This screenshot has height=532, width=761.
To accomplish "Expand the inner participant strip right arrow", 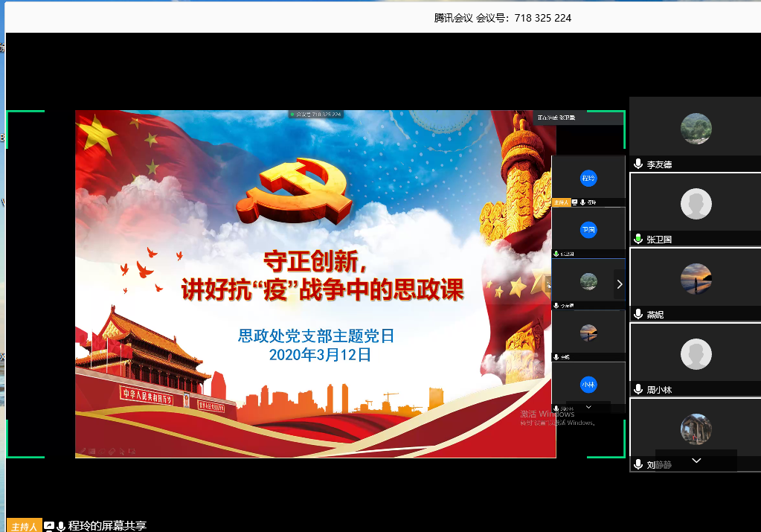I will [x=619, y=283].
